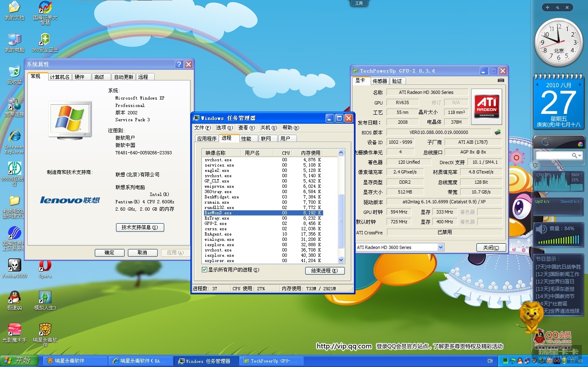Launch Opera from the desktop

(45, 268)
